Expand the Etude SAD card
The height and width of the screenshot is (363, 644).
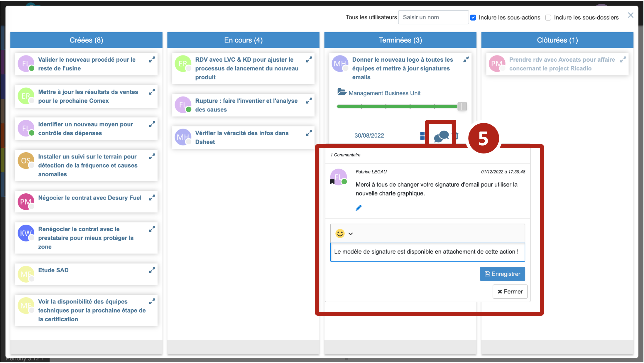[x=152, y=270]
